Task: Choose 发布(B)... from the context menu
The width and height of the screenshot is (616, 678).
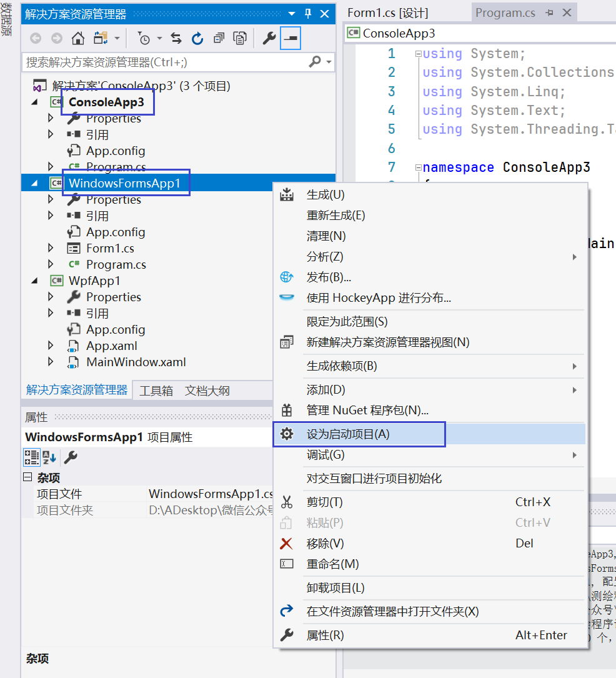Action: click(x=430, y=277)
